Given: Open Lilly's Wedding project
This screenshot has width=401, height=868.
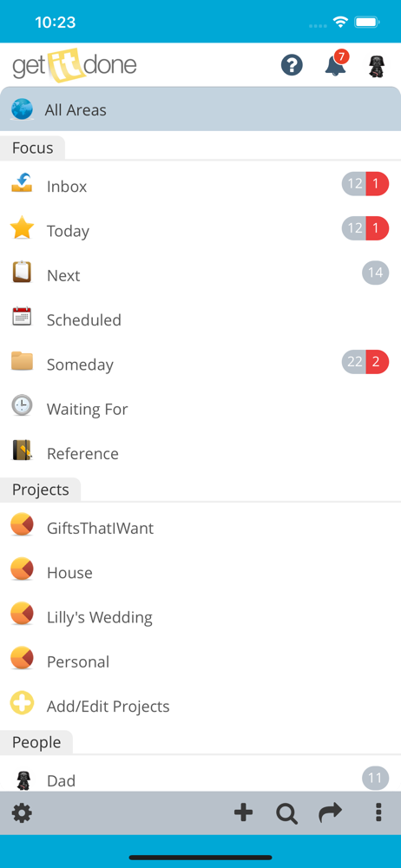Looking at the screenshot, I should (x=200, y=616).
